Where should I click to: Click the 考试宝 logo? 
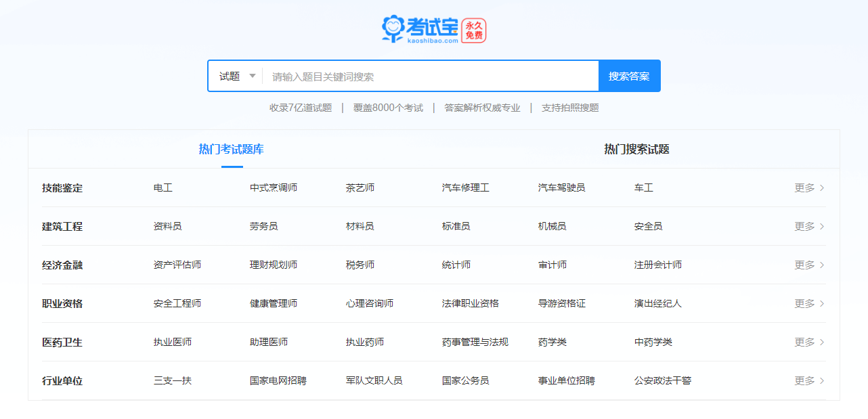point(420,29)
